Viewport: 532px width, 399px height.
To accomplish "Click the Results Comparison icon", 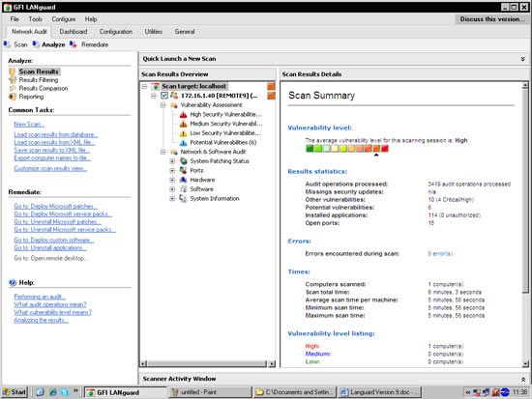I will click(x=13, y=88).
